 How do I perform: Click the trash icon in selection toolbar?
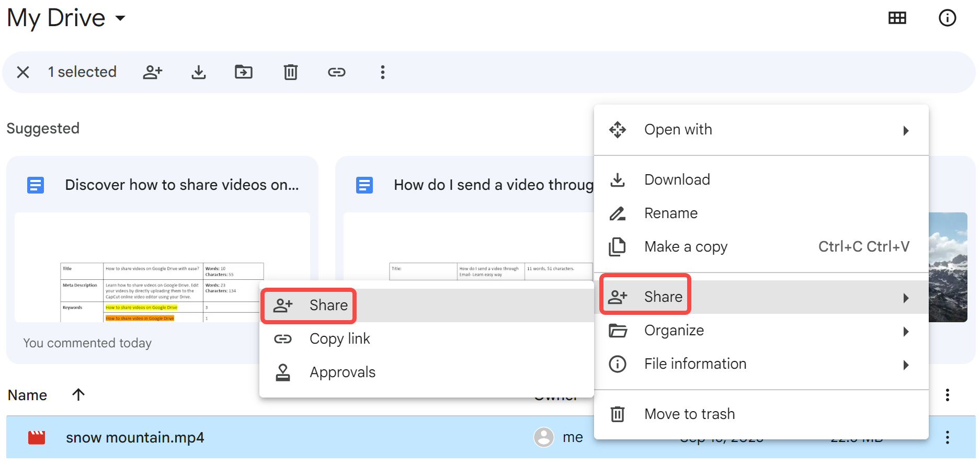[x=291, y=72]
